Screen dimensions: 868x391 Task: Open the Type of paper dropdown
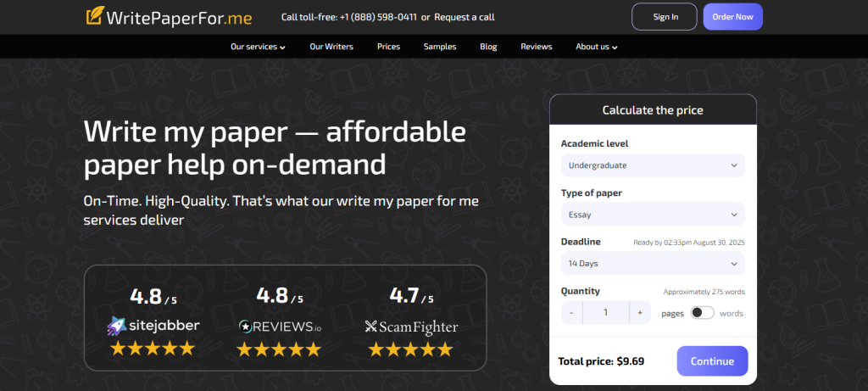[x=653, y=215]
